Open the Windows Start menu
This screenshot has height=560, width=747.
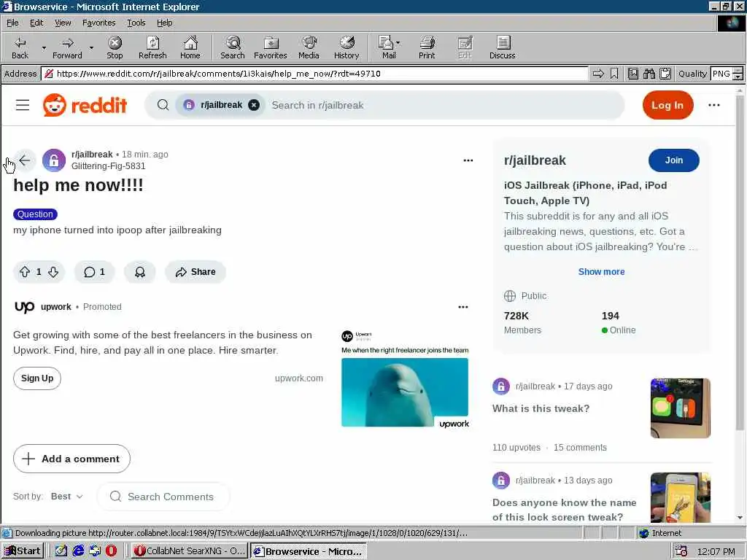click(23, 551)
